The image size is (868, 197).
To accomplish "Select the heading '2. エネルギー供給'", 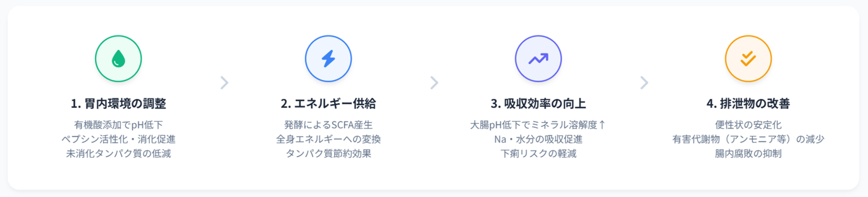I will pyautogui.click(x=328, y=103).
